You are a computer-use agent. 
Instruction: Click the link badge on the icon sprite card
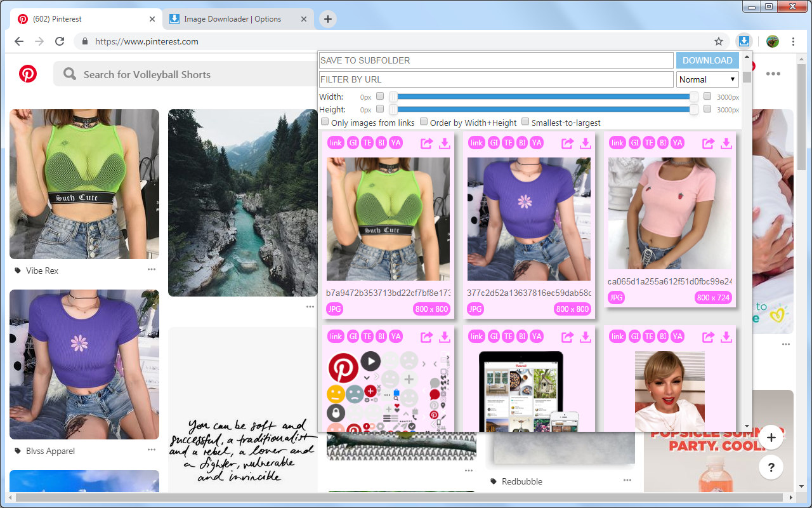click(336, 337)
